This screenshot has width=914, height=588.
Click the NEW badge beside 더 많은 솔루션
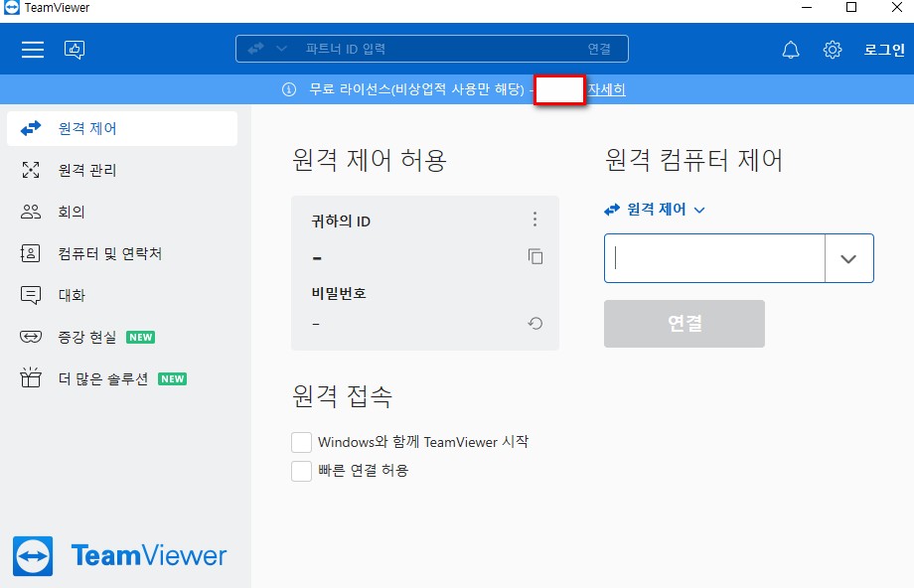tap(173, 379)
